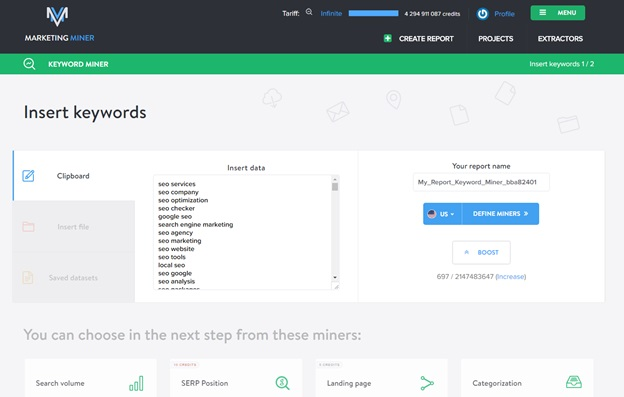Viewport: 624px width, 397px height.
Task: Click the Categorization inbox tray icon
Action: (574, 382)
